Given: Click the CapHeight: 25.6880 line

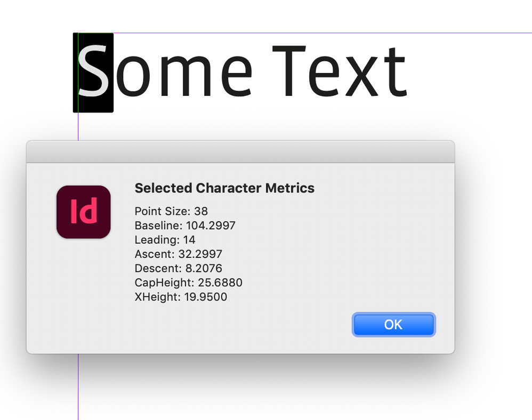Looking at the screenshot, I should (189, 282).
